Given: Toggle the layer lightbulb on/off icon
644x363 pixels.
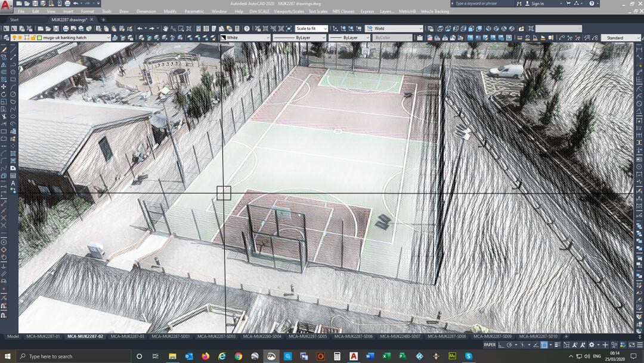Looking at the screenshot, I should click(14, 38).
